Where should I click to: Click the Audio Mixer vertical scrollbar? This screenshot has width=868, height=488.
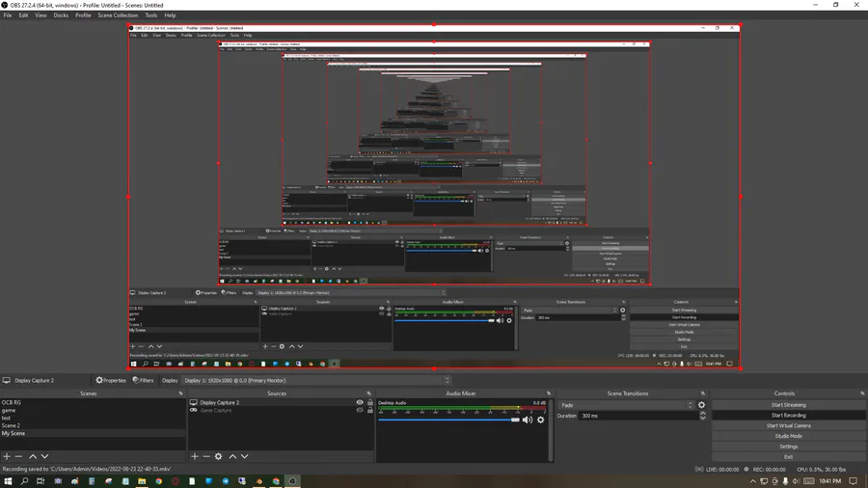click(551, 429)
